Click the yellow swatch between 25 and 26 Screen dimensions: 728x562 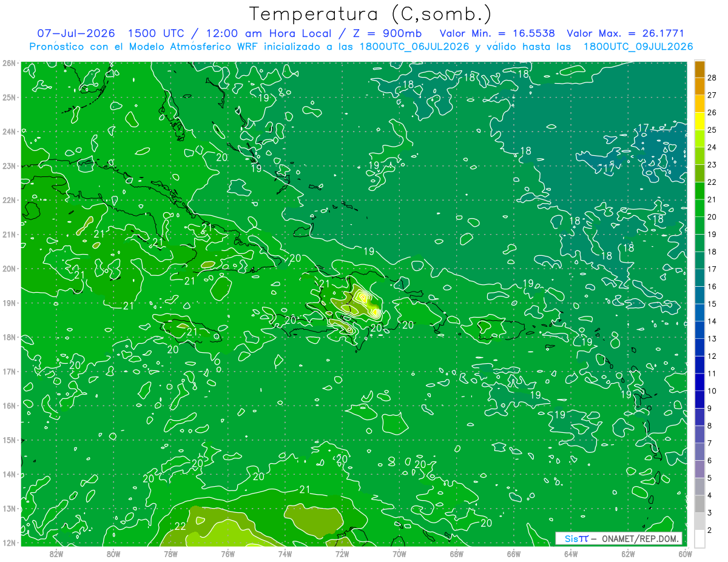[699, 121]
